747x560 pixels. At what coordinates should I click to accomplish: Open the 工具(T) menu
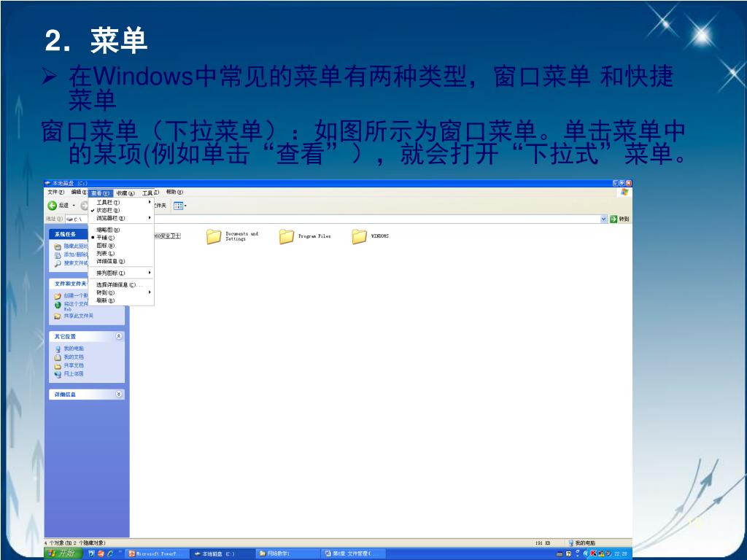(x=150, y=192)
